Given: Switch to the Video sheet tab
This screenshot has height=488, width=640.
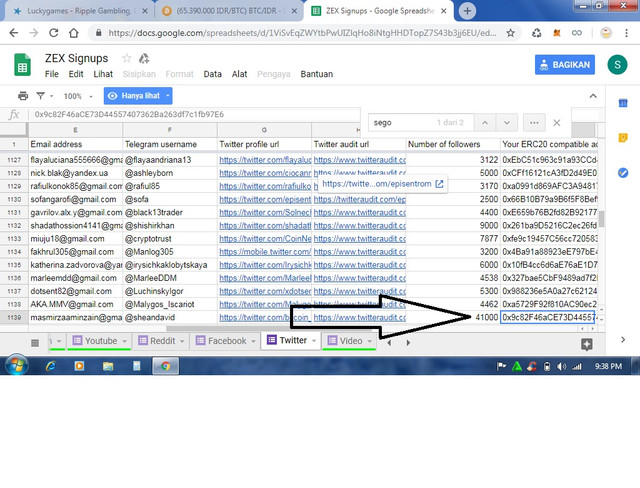Looking at the screenshot, I should (x=351, y=341).
